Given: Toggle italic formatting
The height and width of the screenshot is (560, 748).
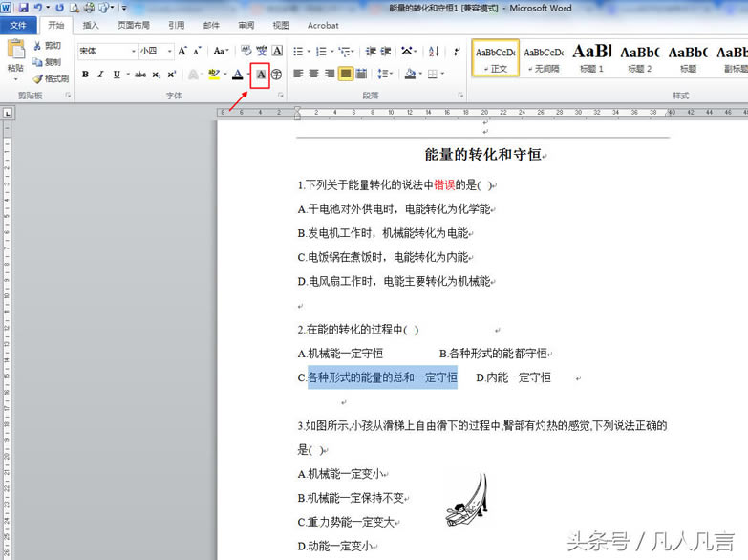Looking at the screenshot, I should pyautogui.click(x=100, y=75).
